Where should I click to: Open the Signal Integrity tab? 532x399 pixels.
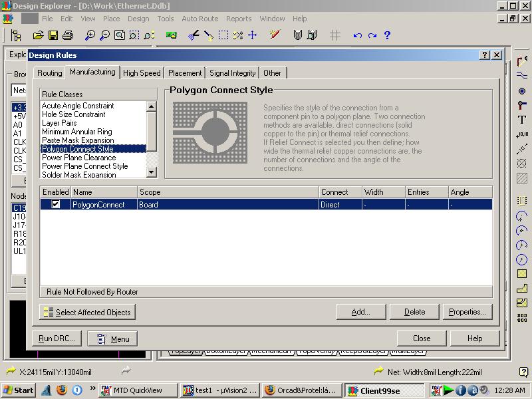click(232, 73)
